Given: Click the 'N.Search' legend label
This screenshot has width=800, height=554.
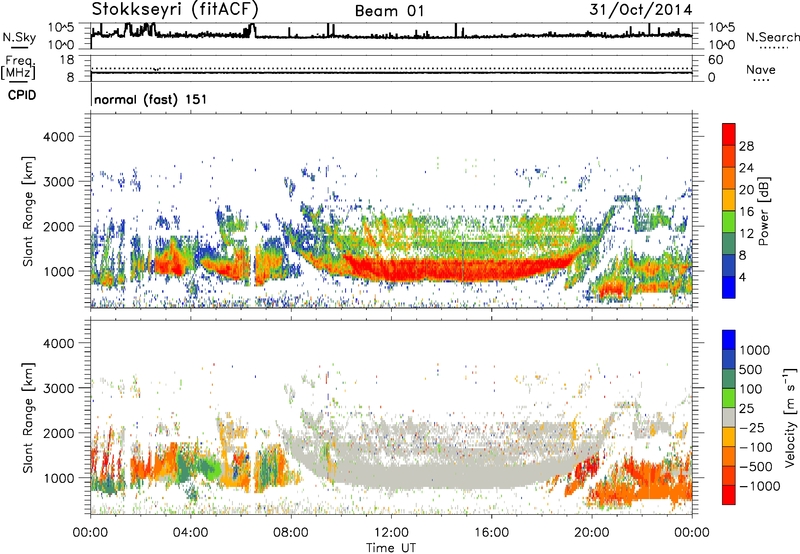Looking at the screenshot, I should (772, 37).
